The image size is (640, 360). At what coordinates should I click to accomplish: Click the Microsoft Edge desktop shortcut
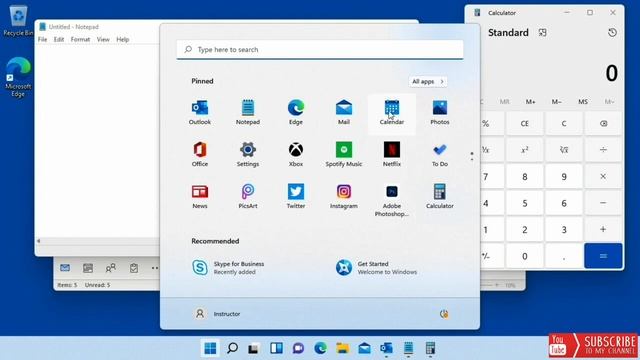tap(18, 77)
